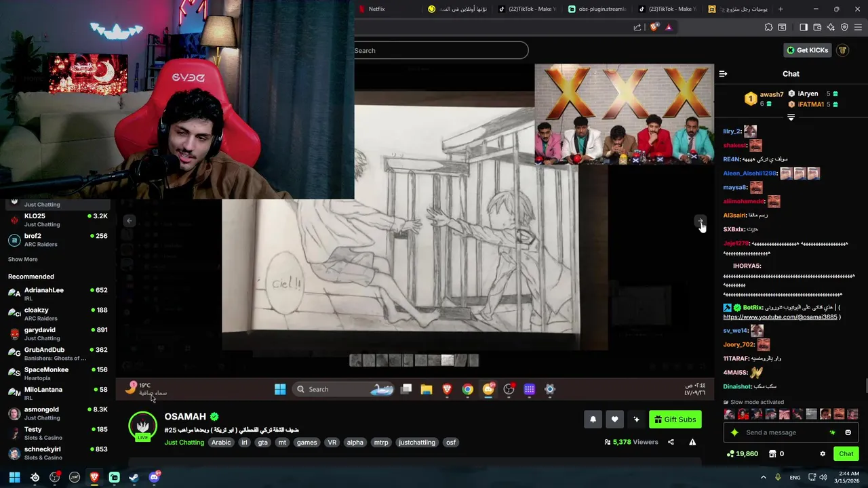Click the Get KICKs button

point(807,50)
